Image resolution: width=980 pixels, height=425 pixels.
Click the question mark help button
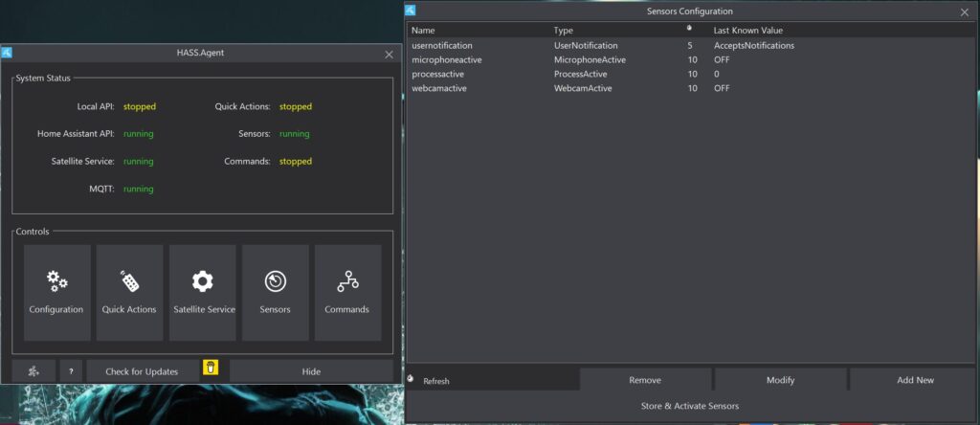(x=71, y=370)
